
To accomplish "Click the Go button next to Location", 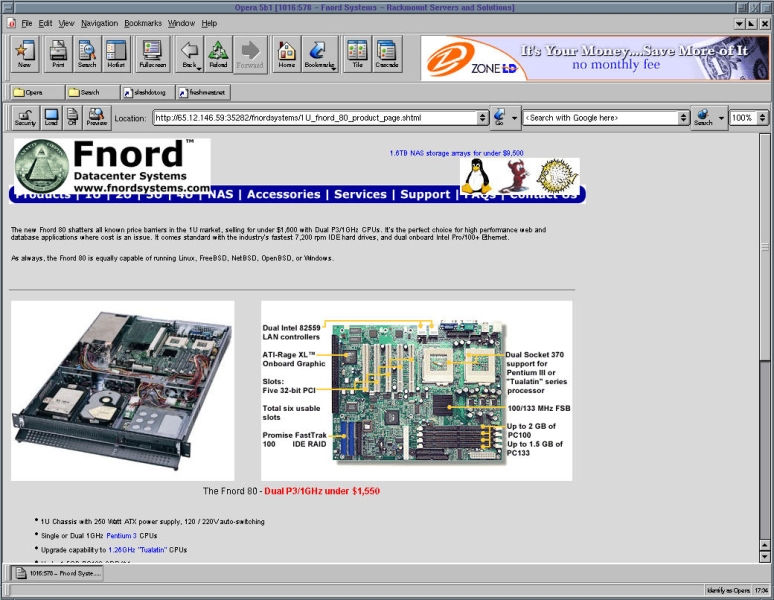I will [500, 118].
